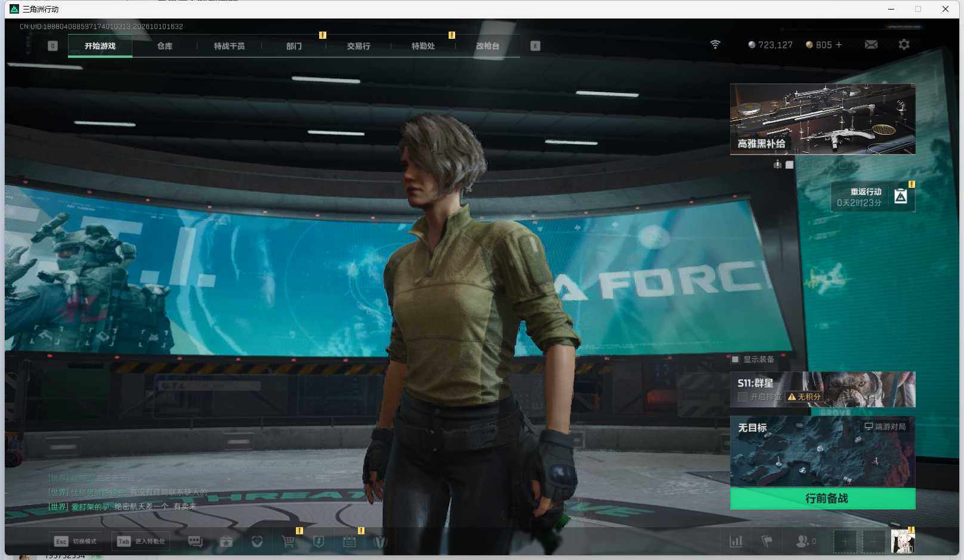Open the star gift box icon
The width and height of the screenshot is (964, 560).
[x=226, y=542]
